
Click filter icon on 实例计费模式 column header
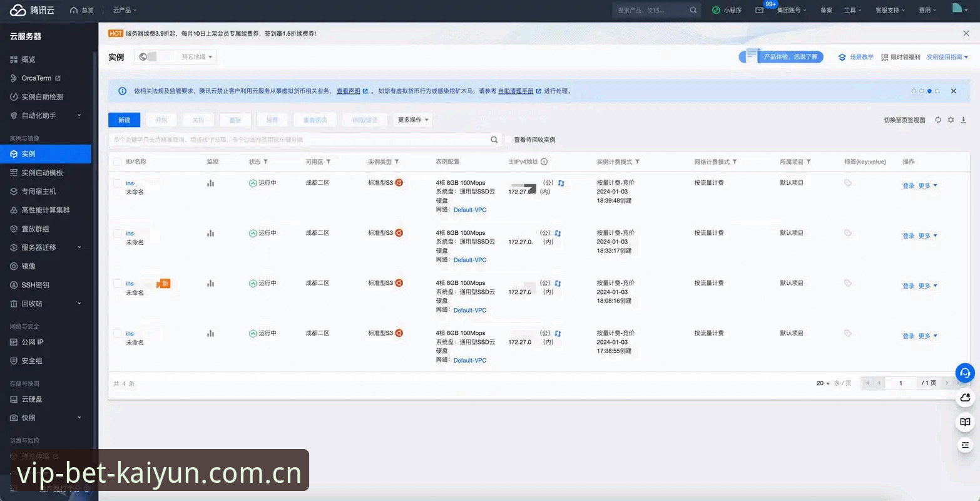point(638,162)
